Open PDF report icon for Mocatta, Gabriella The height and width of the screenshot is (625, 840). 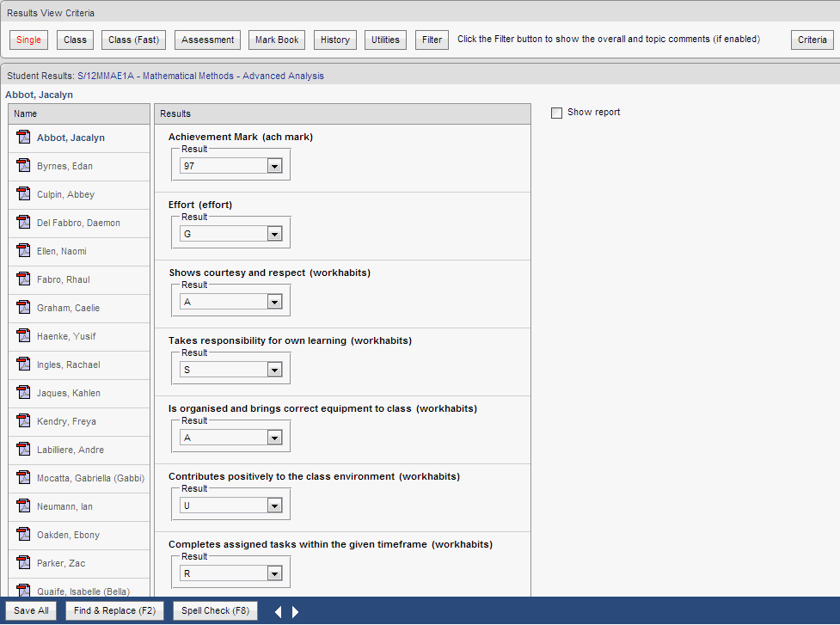point(23,478)
